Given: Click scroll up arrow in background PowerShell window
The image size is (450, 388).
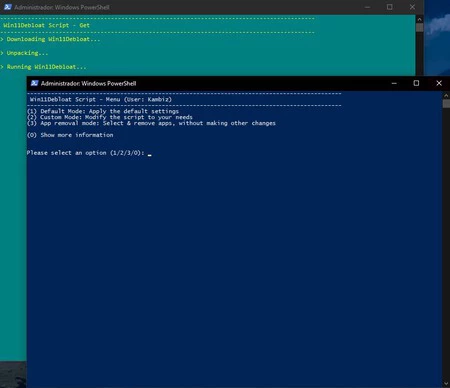Looking at the screenshot, I should [x=419, y=19].
